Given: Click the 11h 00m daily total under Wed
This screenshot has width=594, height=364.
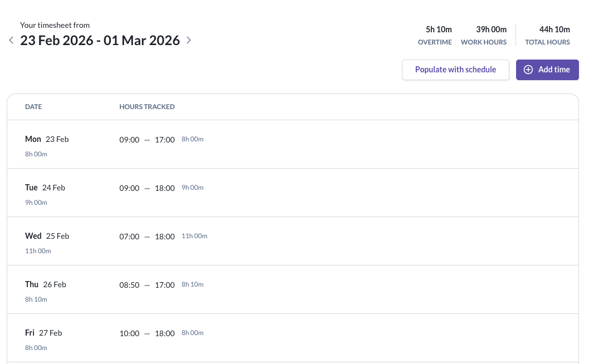Looking at the screenshot, I should click(38, 251).
